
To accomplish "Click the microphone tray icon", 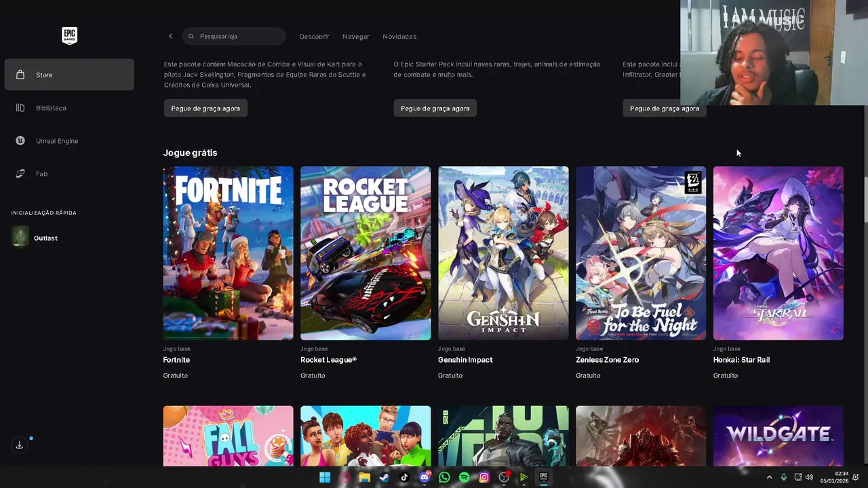I will coord(784,477).
